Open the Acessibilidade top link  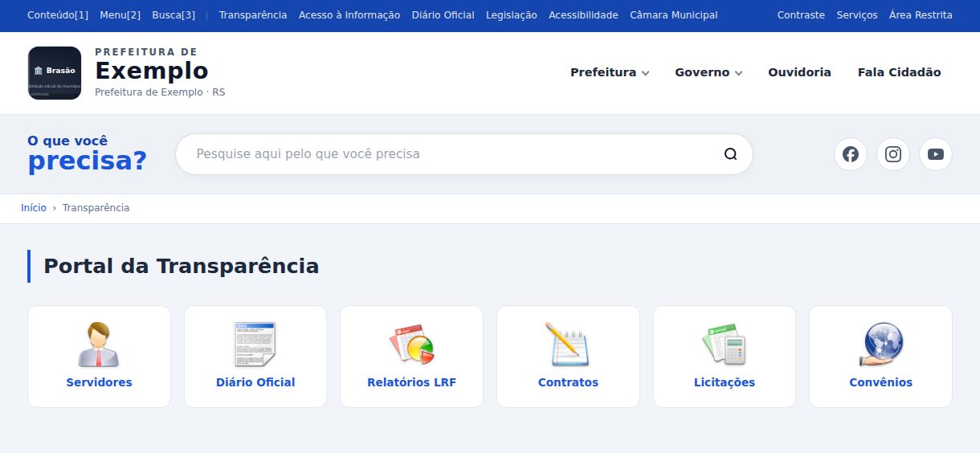click(583, 15)
